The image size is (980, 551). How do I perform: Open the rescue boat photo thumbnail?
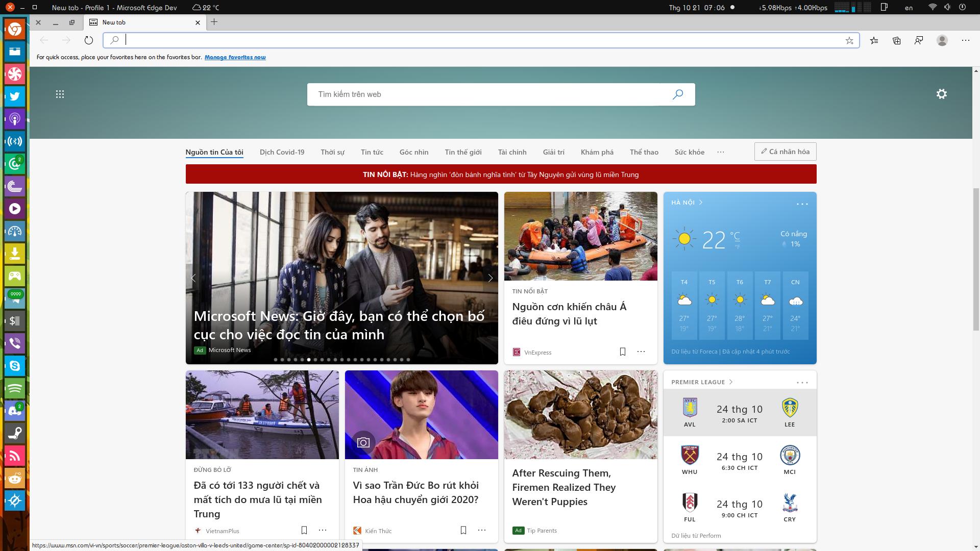[262, 415]
